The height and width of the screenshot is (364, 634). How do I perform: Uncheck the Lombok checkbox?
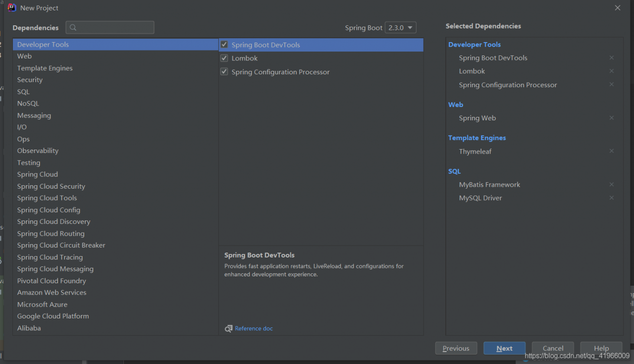pyautogui.click(x=224, y=58)
